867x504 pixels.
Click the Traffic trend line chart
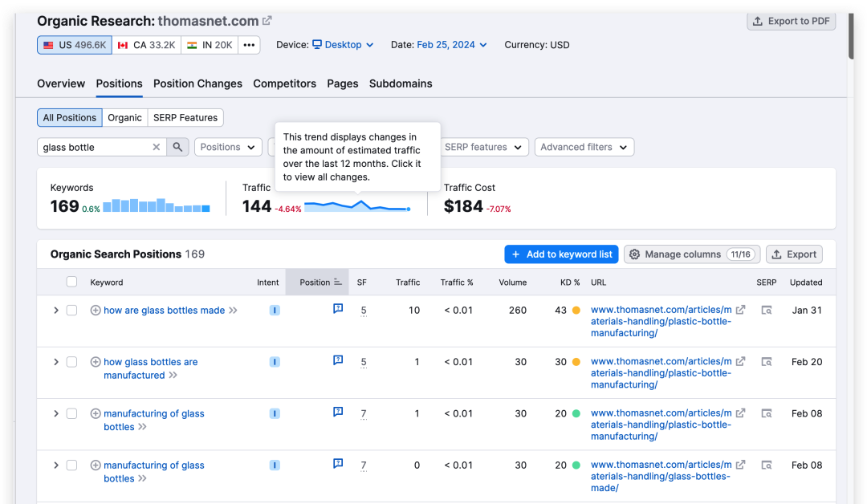[x=357, y=206]
